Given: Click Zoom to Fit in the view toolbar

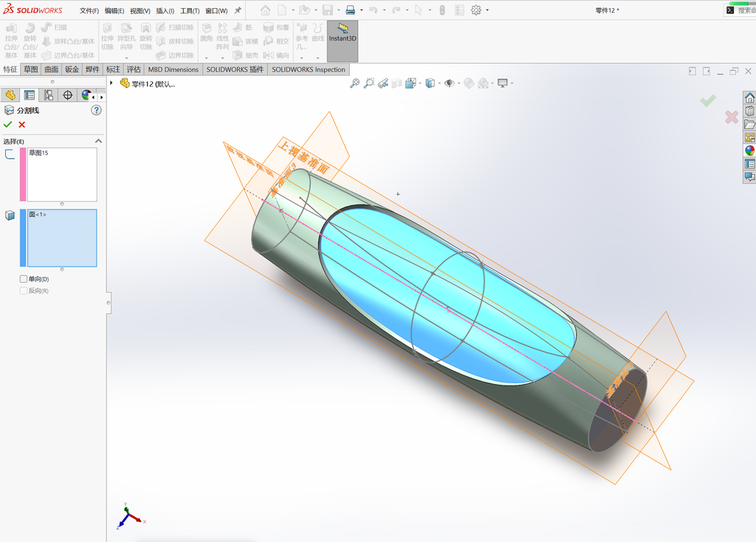Looking at the screenshot, I should [x=354, y=83].
